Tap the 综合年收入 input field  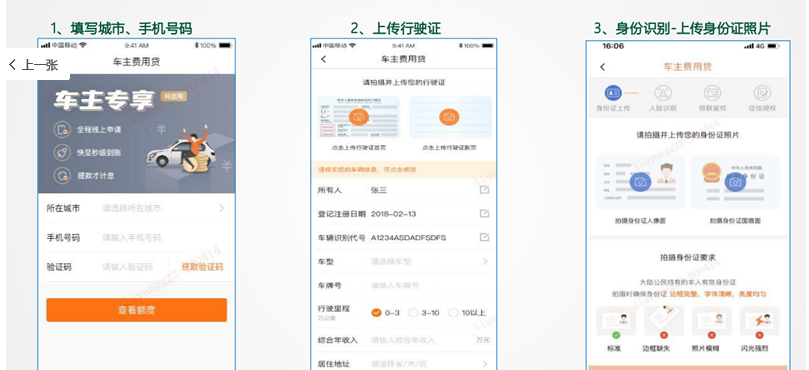[x=403, y=340]
